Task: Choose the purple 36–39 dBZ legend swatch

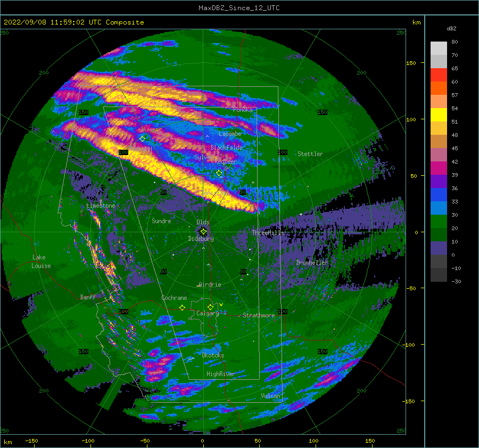Action: click(x=439, y=182)
